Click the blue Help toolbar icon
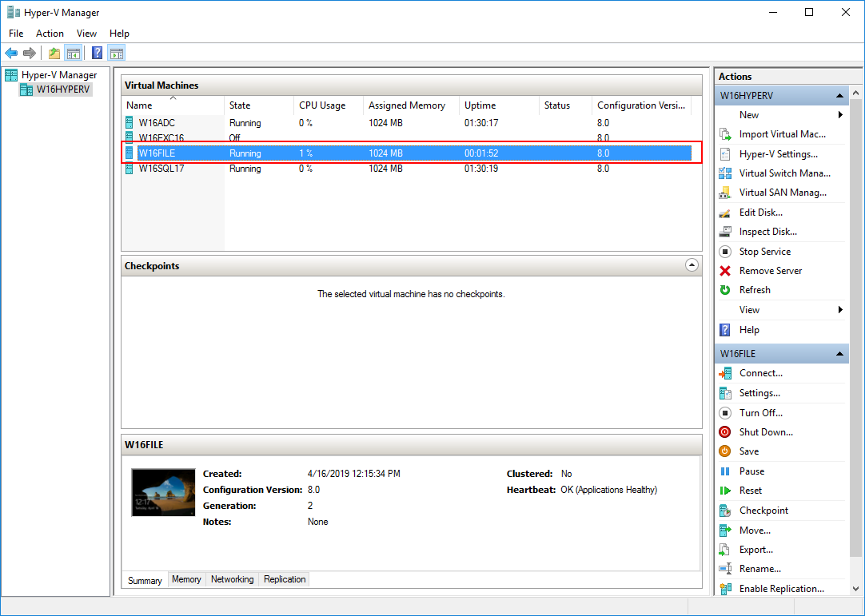Image resolution: width=865 pixels, height=616 pixels. point(97,53)
